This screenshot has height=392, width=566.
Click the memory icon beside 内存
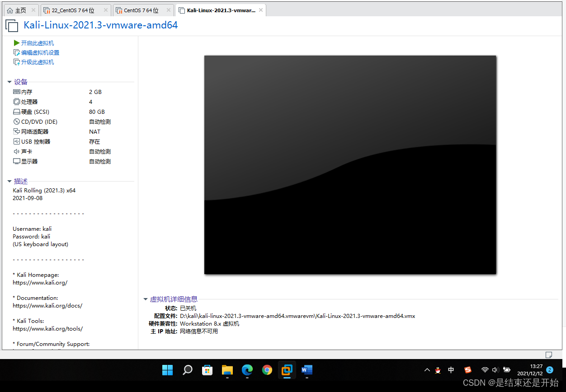17,92
